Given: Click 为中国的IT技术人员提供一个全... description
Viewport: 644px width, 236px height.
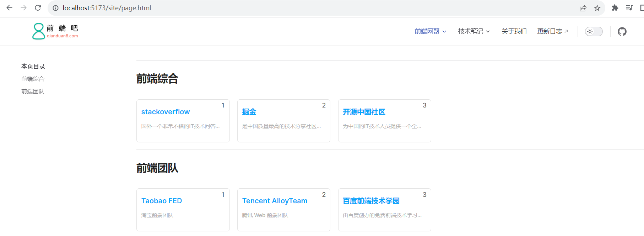Looking at the screenshot, I should coord(382,126).
